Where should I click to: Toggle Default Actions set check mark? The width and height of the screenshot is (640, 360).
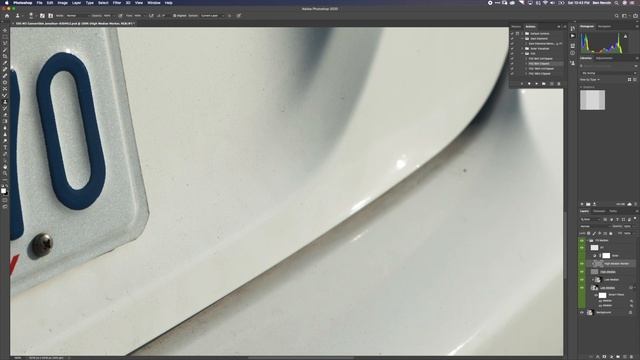pyautogui.click(x=512, y=33)
